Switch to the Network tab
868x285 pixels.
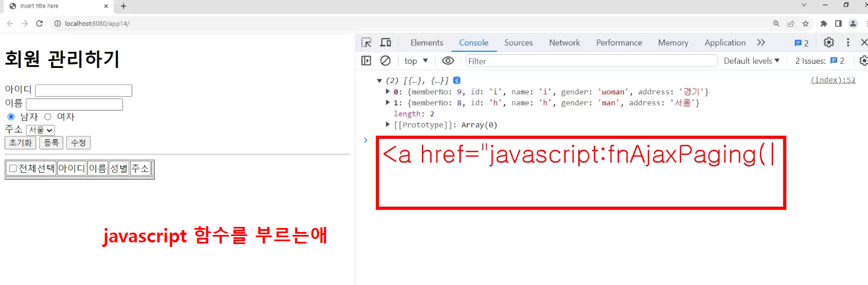pos(564,43)
